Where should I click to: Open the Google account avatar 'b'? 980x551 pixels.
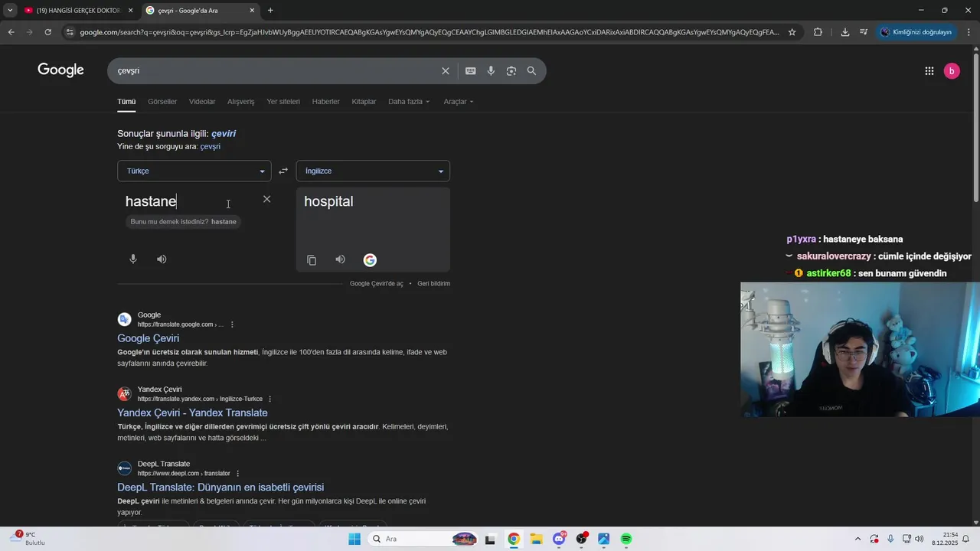click(952, 70)
